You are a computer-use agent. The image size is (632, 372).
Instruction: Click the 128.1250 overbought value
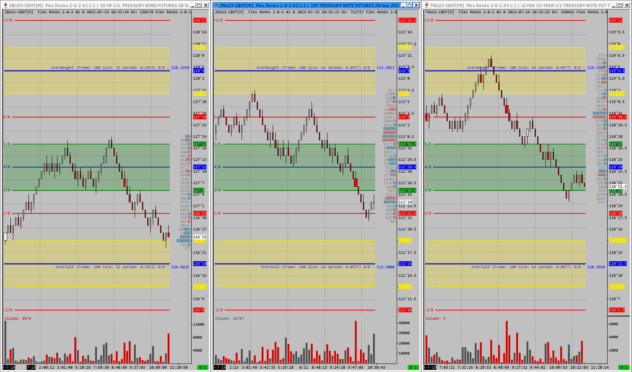[x=180, y=68]
